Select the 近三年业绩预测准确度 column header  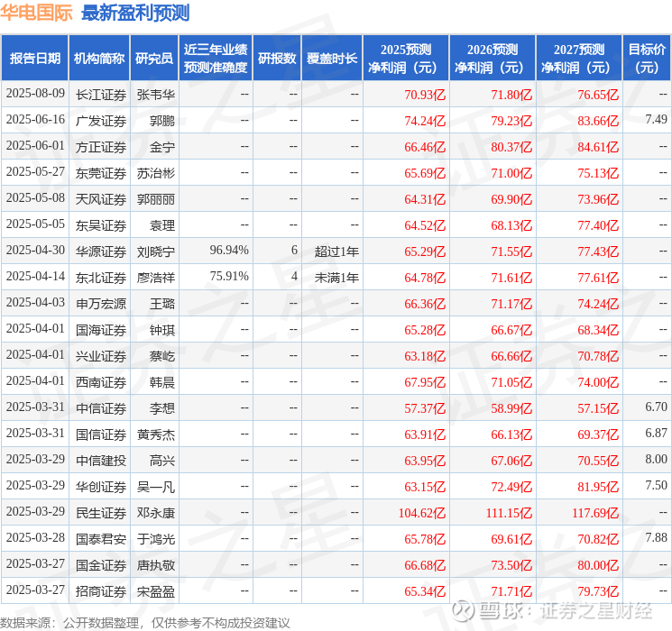[x=216, y=59]
